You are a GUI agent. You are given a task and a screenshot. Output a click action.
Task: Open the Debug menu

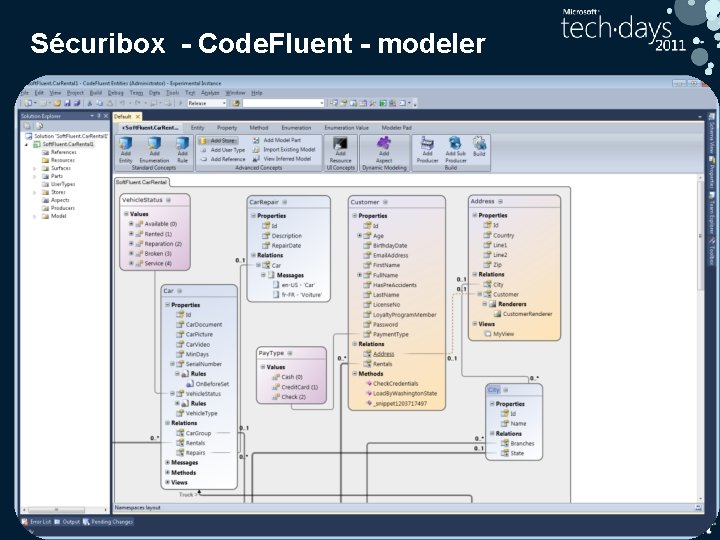pyautogui.click(x=116, y=93)
